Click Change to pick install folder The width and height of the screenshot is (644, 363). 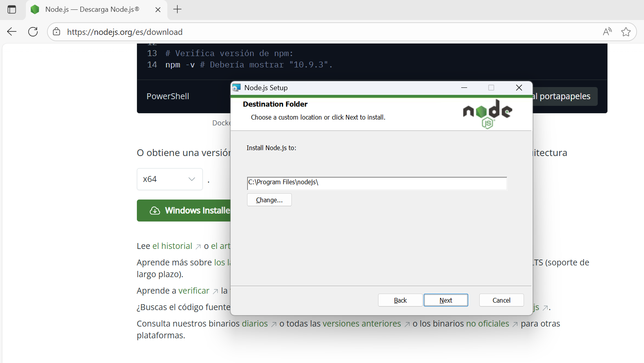tap(269, 200)
